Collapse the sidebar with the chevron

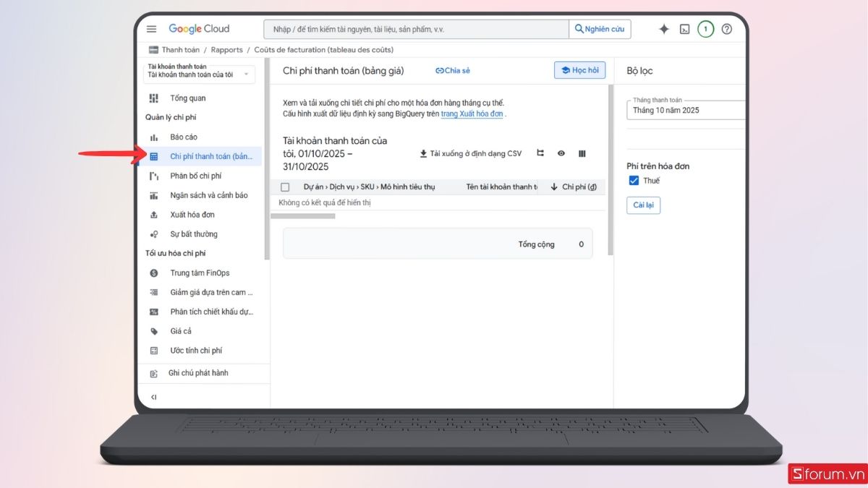pos(153,397)
